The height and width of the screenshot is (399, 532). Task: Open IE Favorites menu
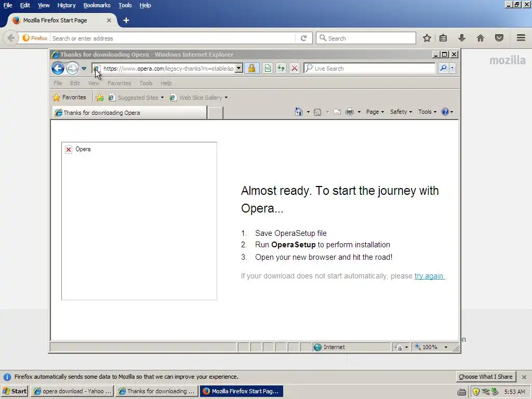(119, 83)
